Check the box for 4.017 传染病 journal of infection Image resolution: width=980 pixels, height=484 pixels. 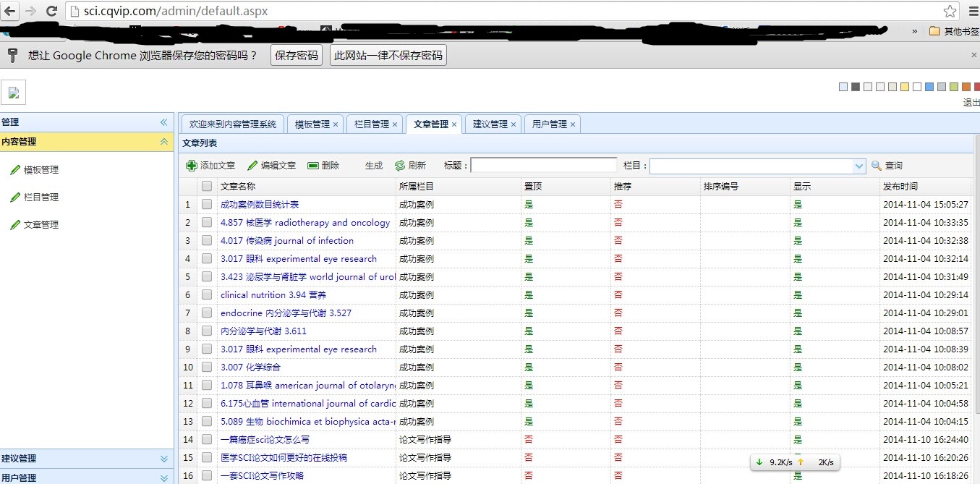(207, 241)
